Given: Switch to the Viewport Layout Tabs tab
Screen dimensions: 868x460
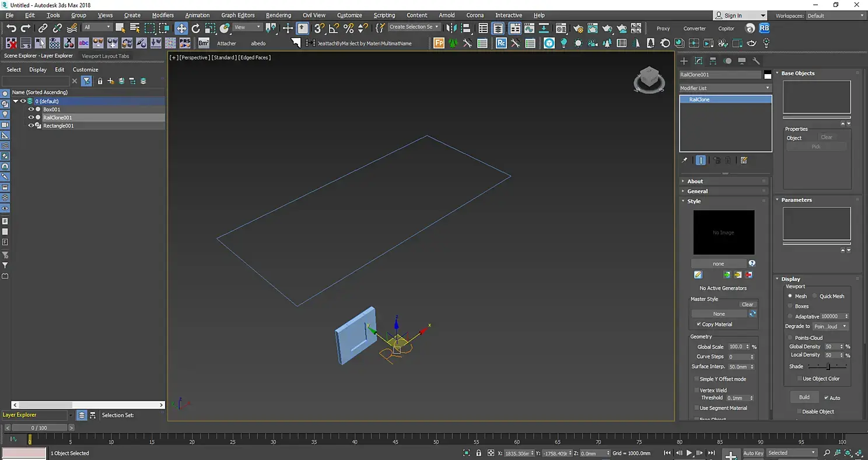Looking at the screenshot, I should 106,56.
